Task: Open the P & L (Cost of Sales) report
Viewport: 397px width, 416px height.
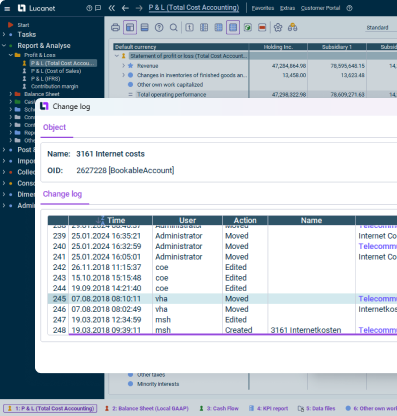Action: click(56, 71)
